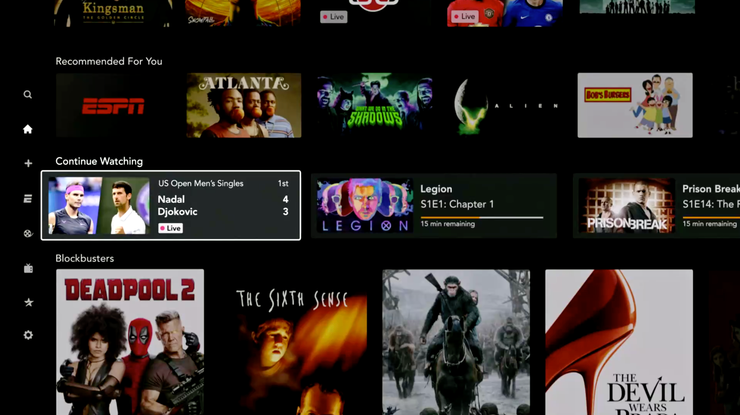Select the sports ball icon in sidebar
Screen dimensions: 740x415
pyautogui.click(x=28, y=234)
